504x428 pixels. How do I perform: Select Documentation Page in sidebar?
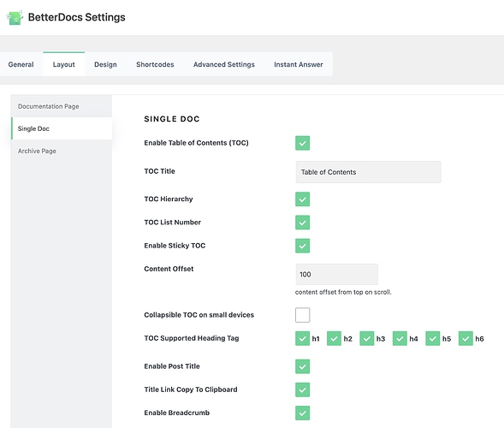pyautogui.click(x=62, y=106)
